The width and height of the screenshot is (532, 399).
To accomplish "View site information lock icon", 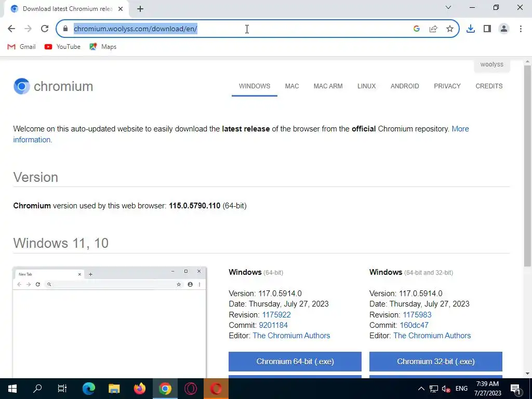I will 65,29.
